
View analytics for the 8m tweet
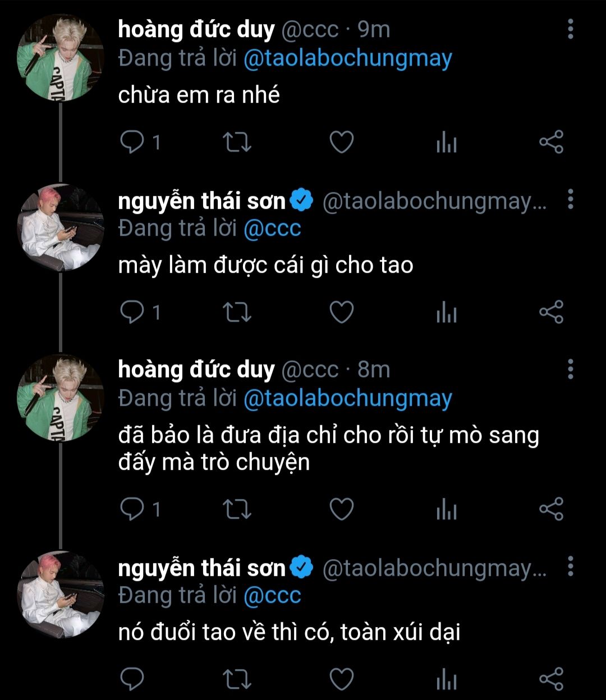click(x=446, y=510)
